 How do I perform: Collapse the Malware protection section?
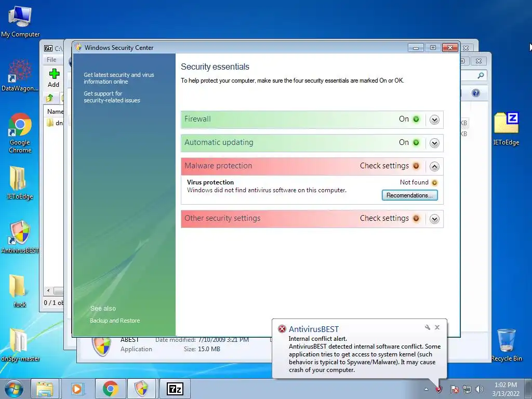434,166
